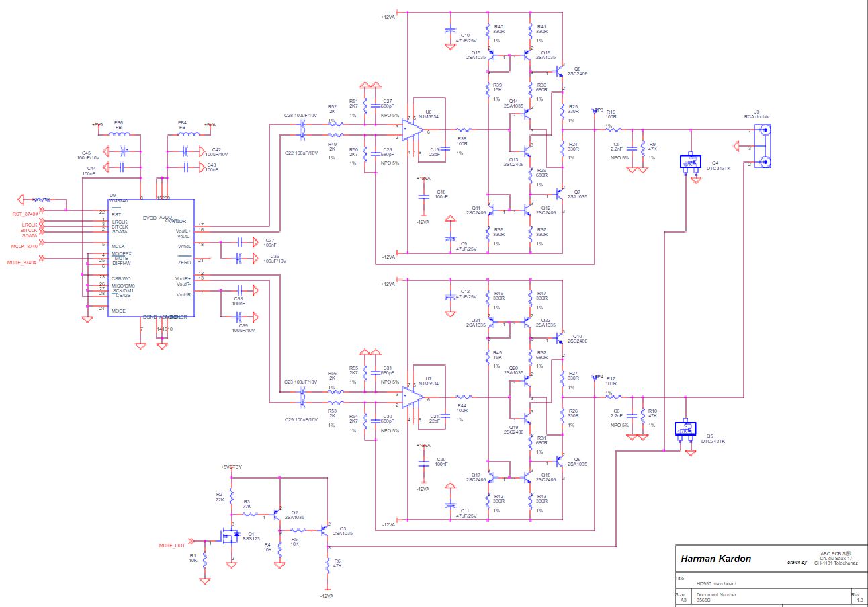868x607 pixels.
Task: Select the TP3 test point
Action: pos(595,111)
